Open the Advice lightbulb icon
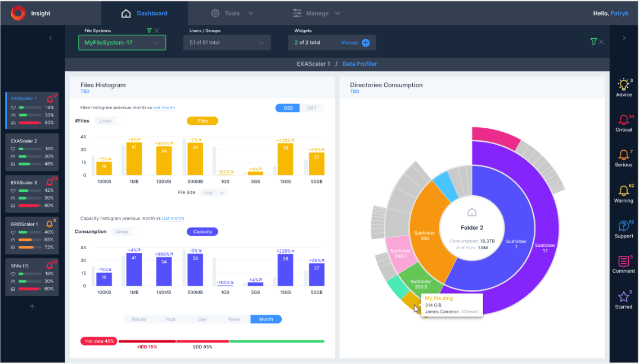639x364 pixels. pos(623,85)
